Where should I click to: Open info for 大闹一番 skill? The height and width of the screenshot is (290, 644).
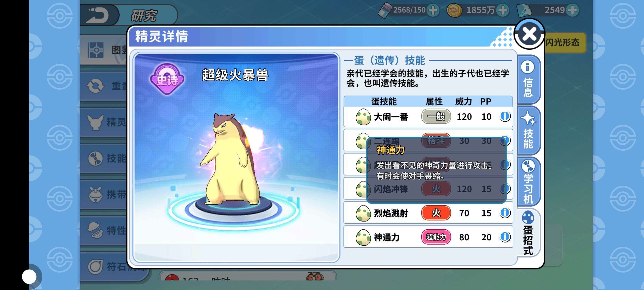pyautogui.click(x=505, y=116)
